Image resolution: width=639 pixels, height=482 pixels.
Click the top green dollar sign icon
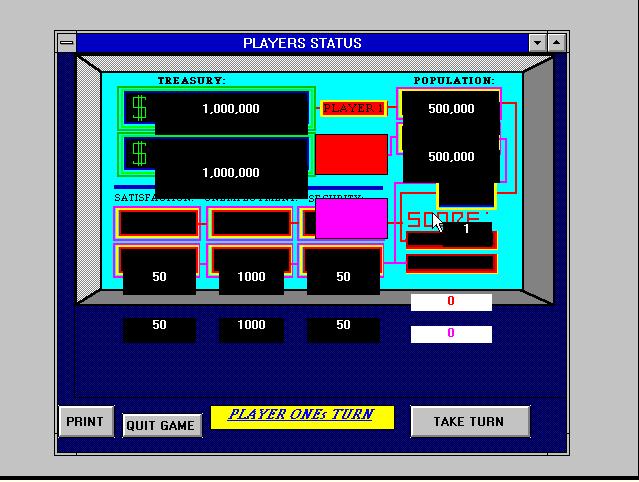point(139,109)
